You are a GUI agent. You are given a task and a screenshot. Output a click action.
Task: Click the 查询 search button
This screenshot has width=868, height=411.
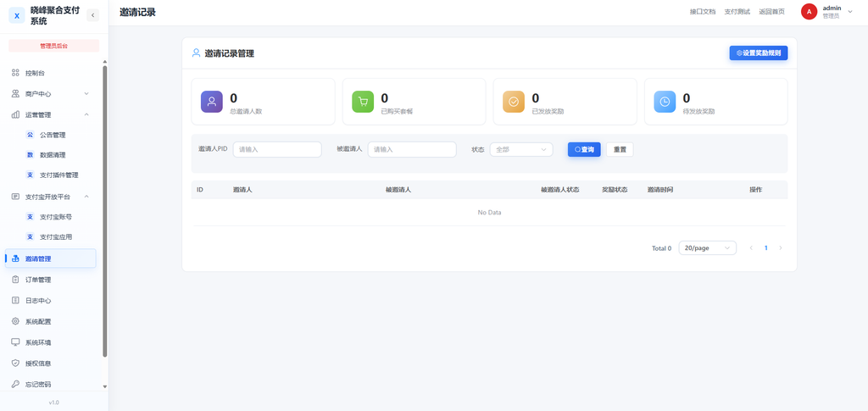[x=584, y=149]
